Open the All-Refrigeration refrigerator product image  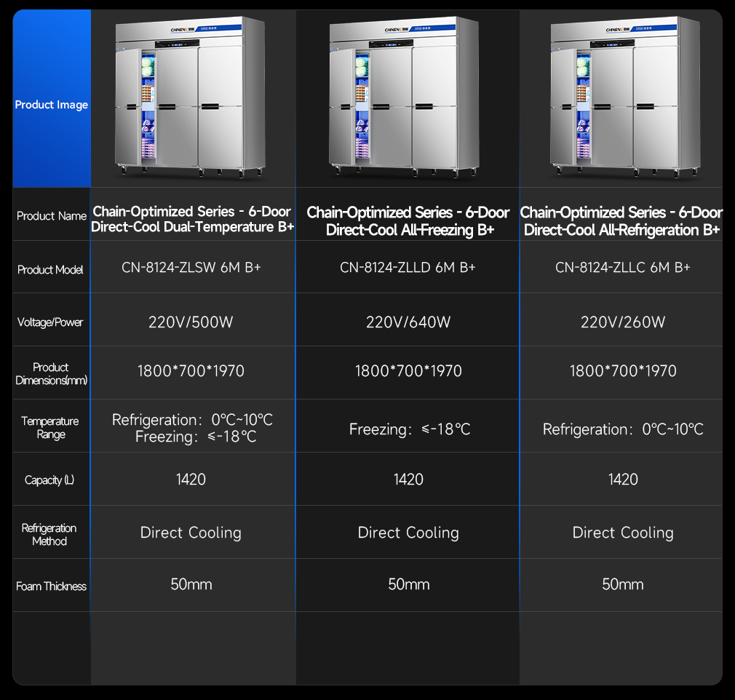point(626,98)
